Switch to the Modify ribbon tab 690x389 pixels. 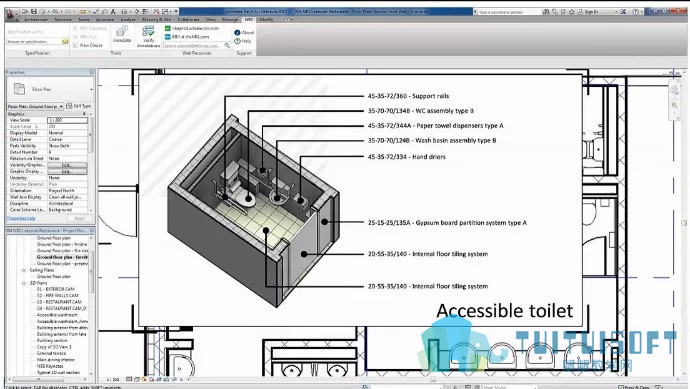coord(266,20)
